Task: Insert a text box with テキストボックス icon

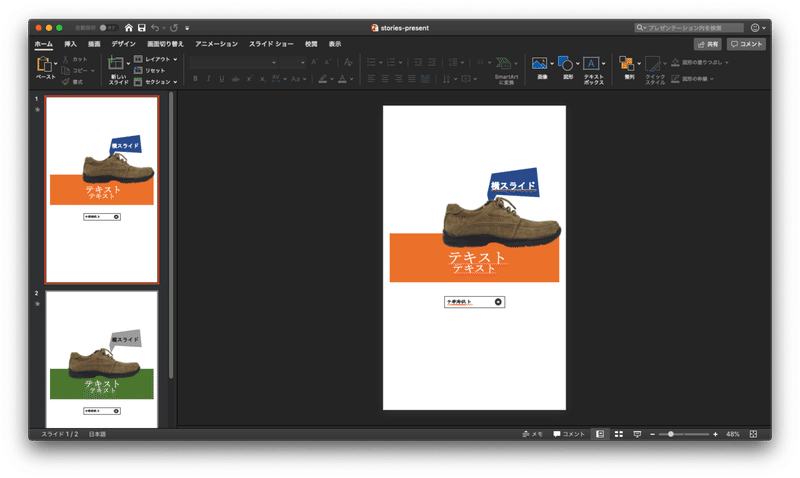Action: coord(591,63)
